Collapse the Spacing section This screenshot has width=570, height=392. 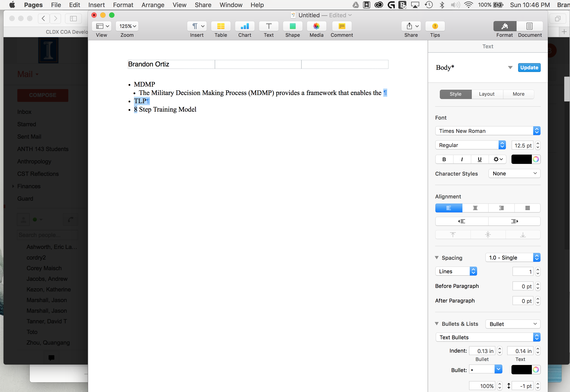[437, 257]
